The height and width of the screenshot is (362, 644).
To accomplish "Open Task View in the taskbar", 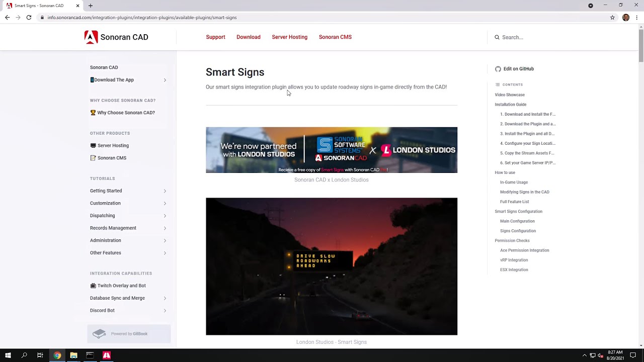I will (x=40, y=355).
